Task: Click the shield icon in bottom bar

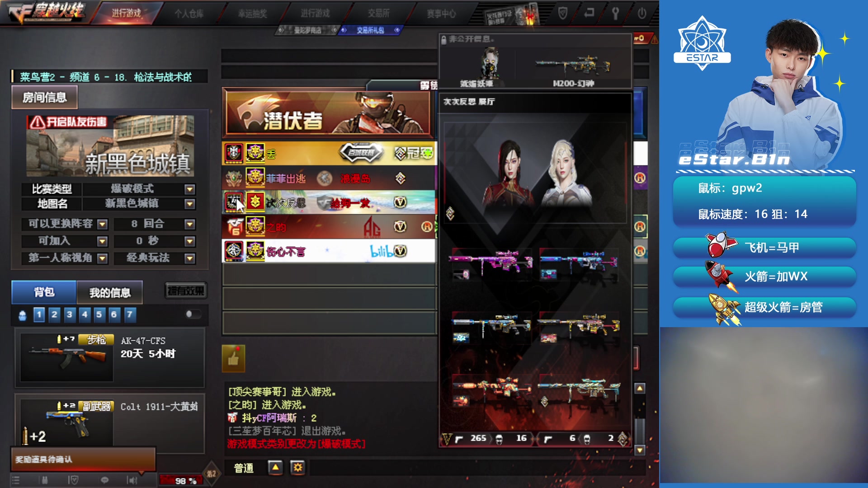Action: (x=74, y=480)
